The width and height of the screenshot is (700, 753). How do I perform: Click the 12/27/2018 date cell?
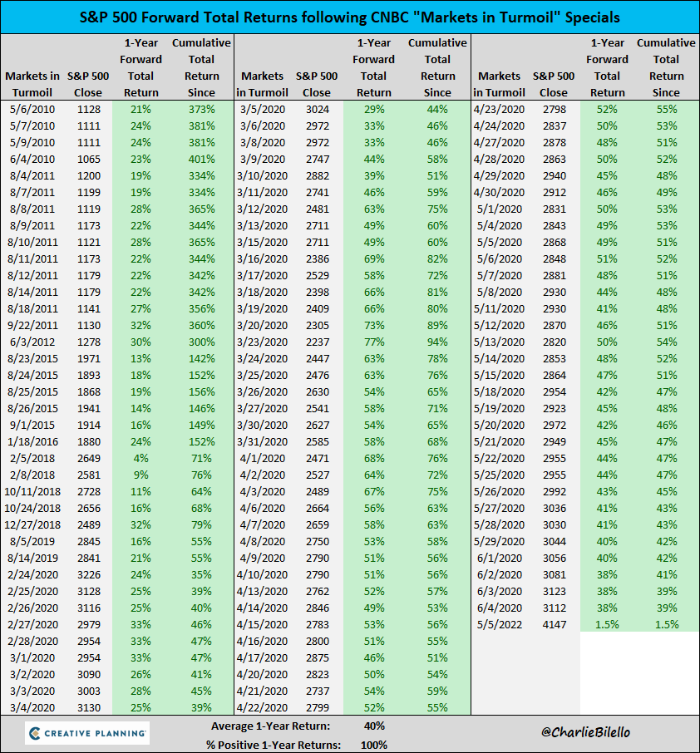[x=31, y=524]
